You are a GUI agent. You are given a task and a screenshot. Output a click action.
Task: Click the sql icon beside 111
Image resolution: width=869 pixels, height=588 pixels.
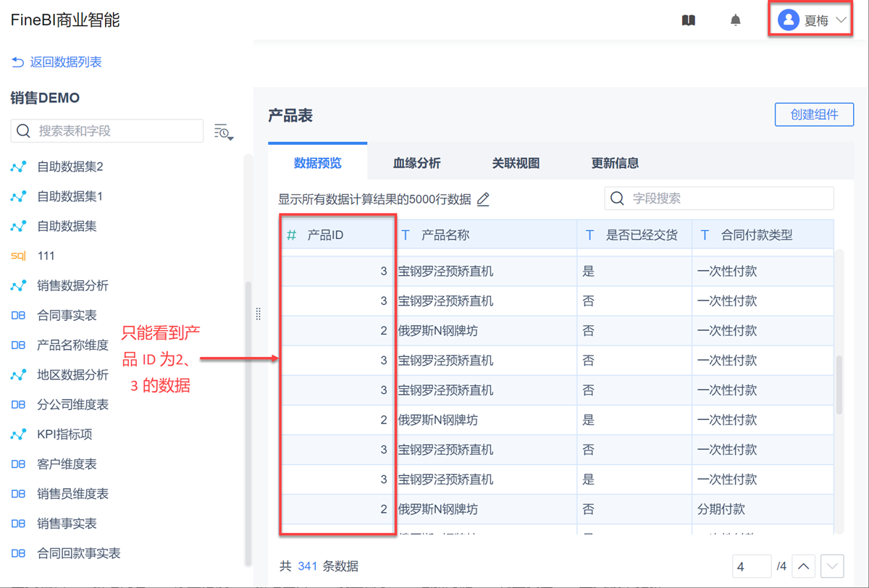coord(19,256)
